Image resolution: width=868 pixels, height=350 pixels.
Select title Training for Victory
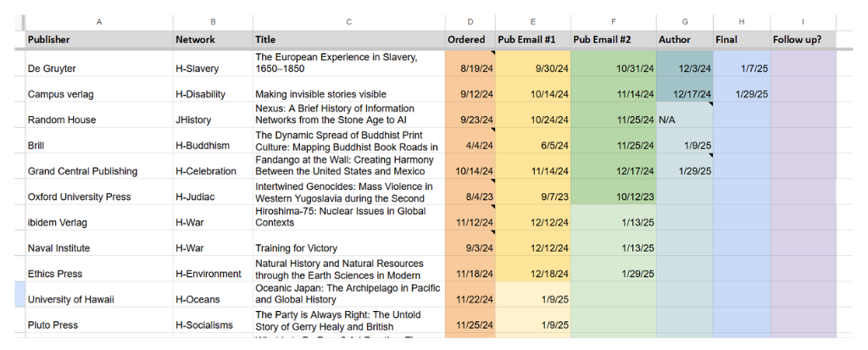pos(348,243)
